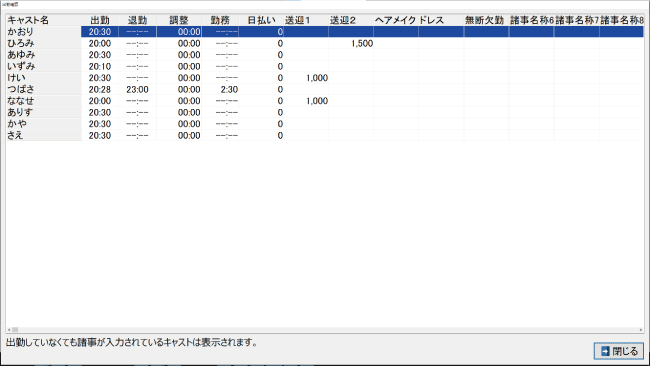Click the 勤務 column header
The width and height of the screenshot is (650, 366).
(220, 20)
